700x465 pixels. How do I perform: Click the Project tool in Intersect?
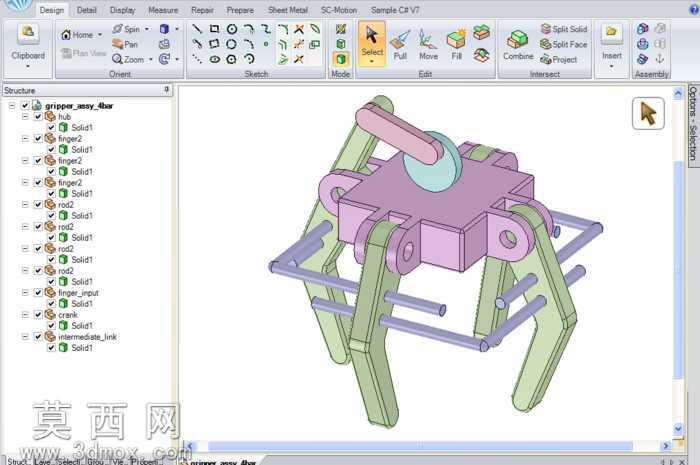click(558, 59)
